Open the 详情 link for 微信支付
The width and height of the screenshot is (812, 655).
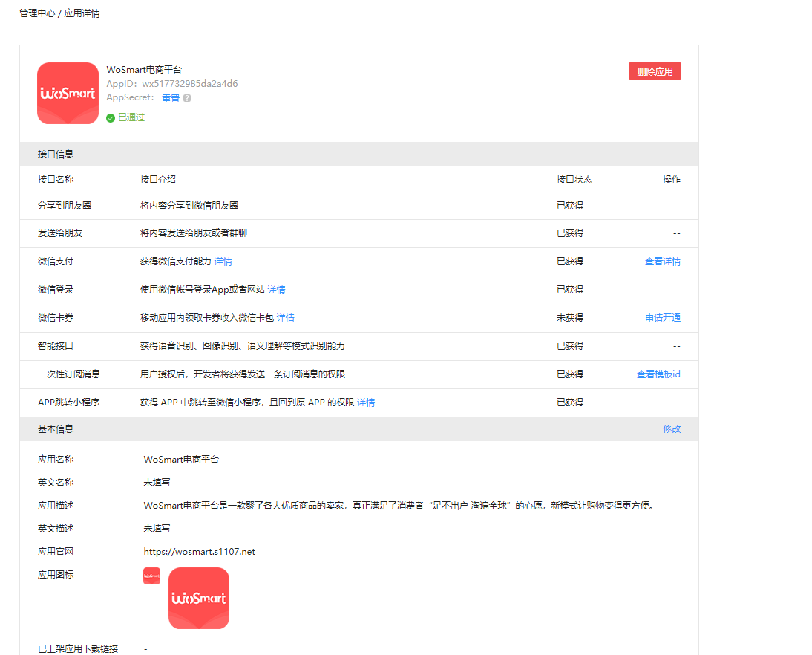coord(223,261)
